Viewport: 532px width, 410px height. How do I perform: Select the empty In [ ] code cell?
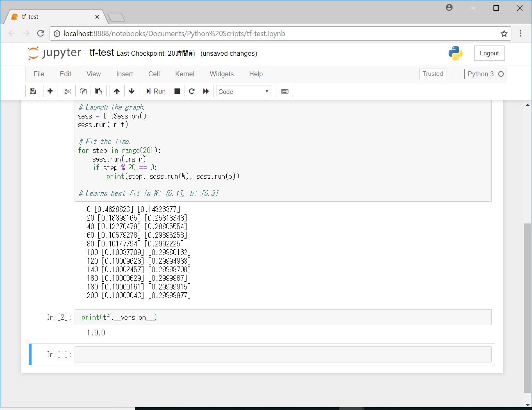tap(283, 354)
